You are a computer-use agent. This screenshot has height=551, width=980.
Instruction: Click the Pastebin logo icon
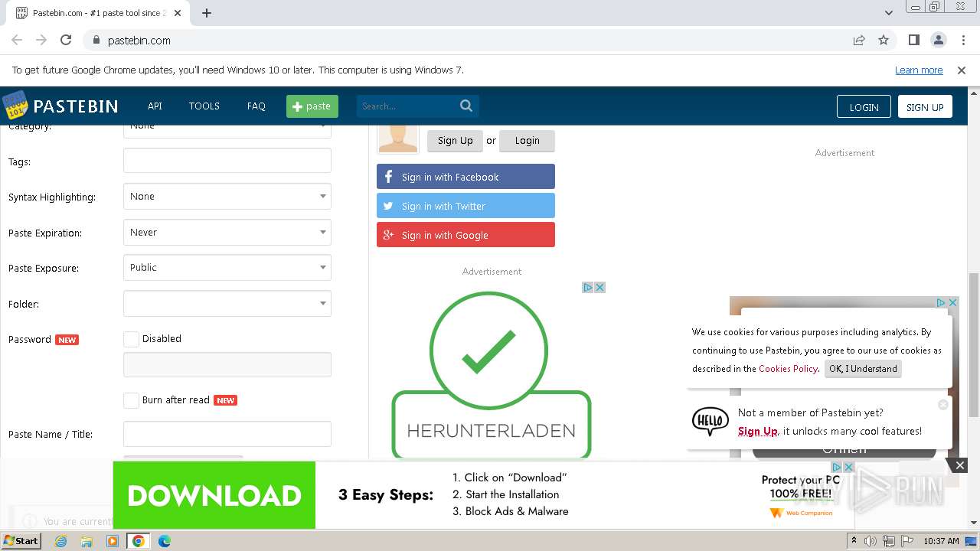tap(15, 106)
